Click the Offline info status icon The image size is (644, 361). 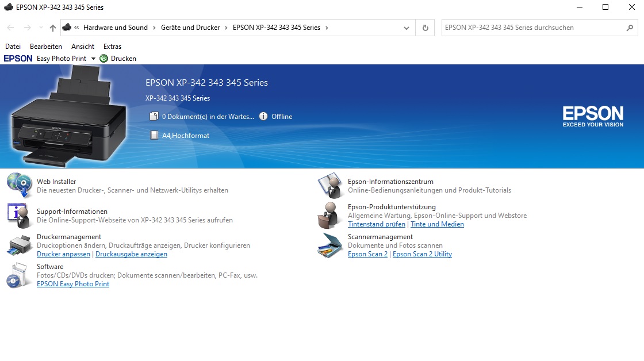coord(263,116)
